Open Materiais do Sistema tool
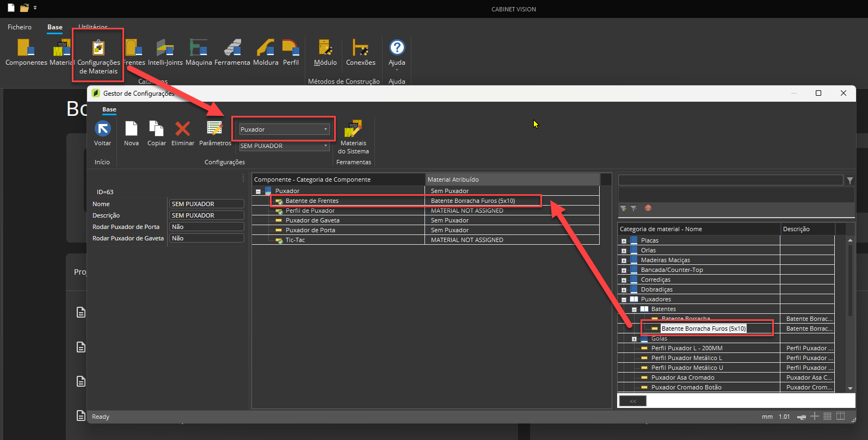Image resolution: width=868 pixels, height=440 pixels. (353, 129)
